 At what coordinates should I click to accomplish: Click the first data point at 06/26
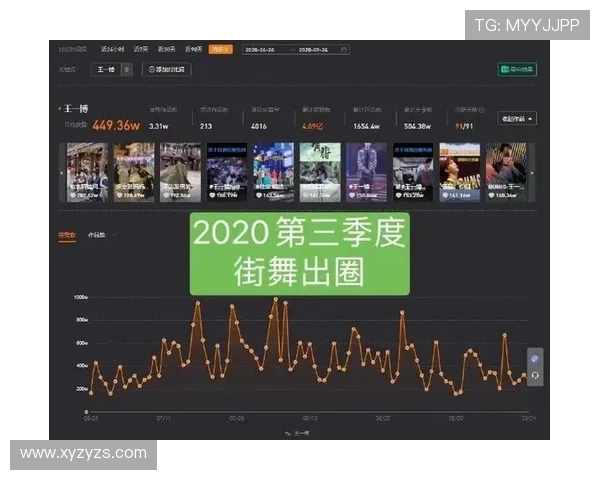(x=91, y=393)
